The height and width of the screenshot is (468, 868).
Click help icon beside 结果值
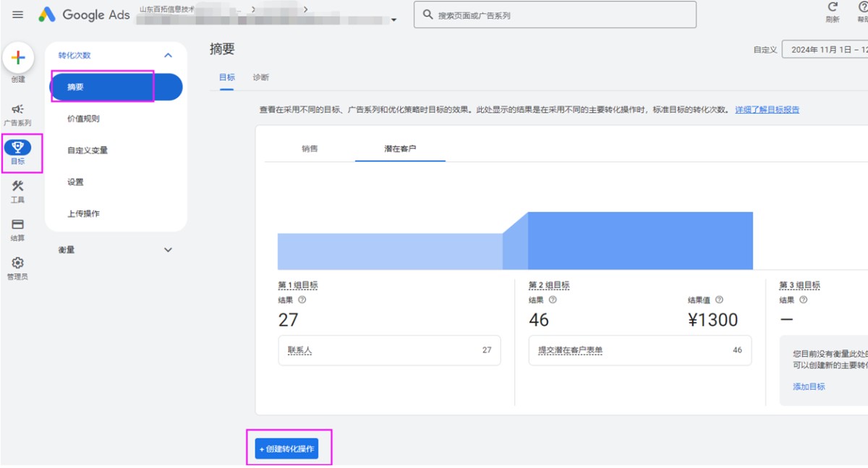tap(719, 299)
